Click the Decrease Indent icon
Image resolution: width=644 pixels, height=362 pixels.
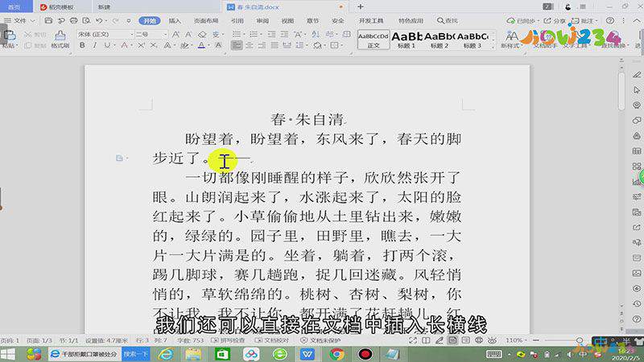tap(271, 35)
